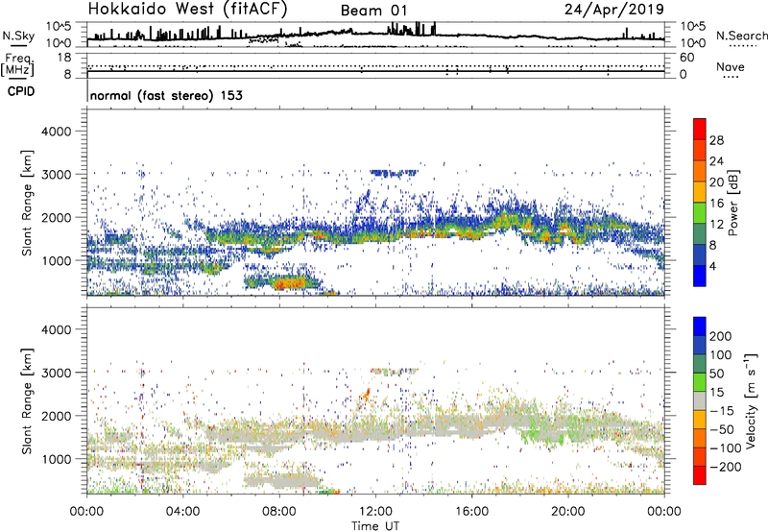Viewport: 768px width, 532px height.
Task: Pick the blue top segment of velocity colorbar
Action: pos(700,326)
